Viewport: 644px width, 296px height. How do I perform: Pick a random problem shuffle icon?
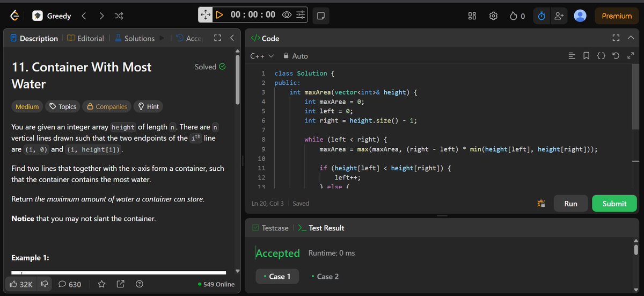(119, 16)
